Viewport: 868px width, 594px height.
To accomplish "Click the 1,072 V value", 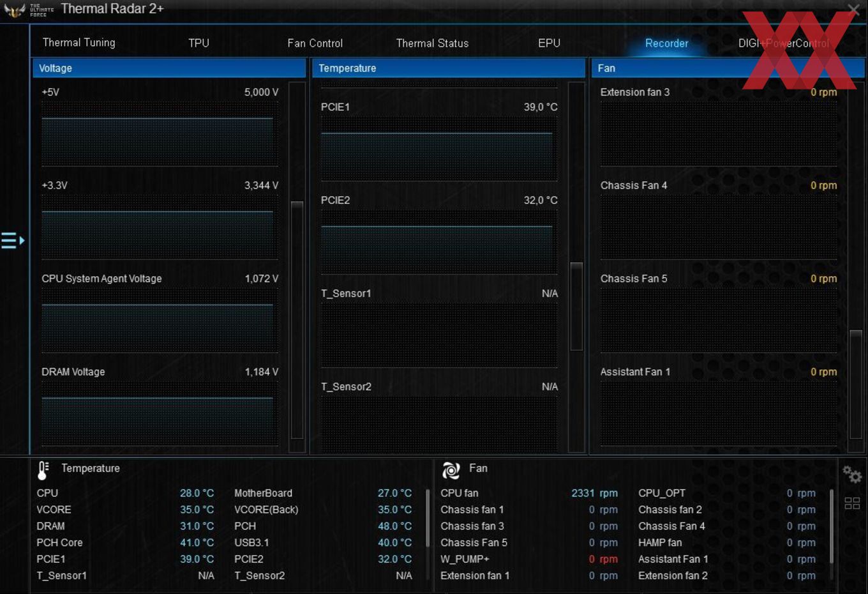I will coord(262,278).
